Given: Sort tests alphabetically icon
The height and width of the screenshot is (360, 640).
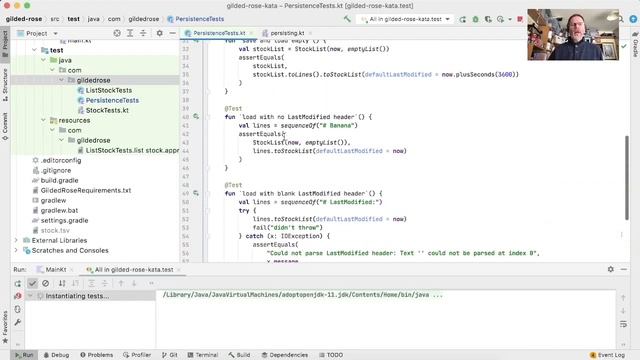Looking at the screenshot, I should pyautogui.click(x=62, y=283).
